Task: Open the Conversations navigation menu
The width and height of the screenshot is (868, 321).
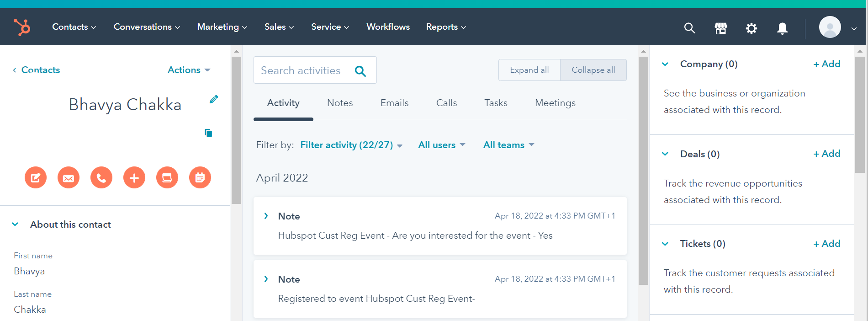Action: pos(147,27)
